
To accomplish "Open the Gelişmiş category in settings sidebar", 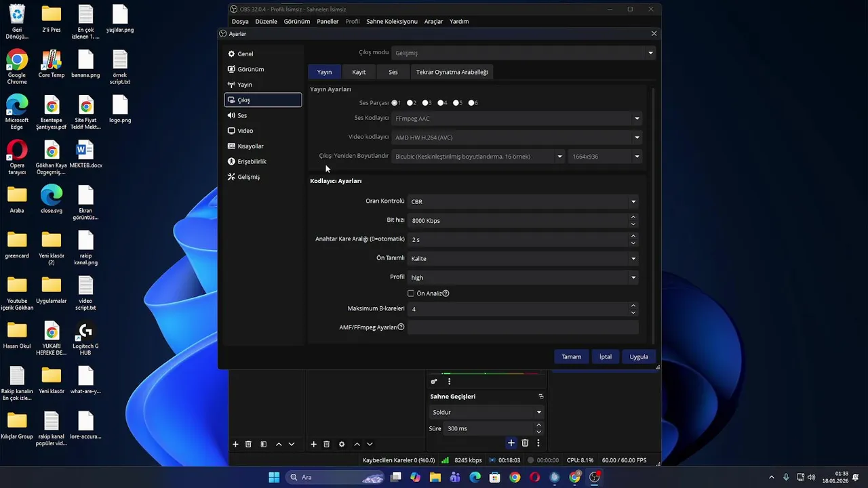I will tap(262, 177).
